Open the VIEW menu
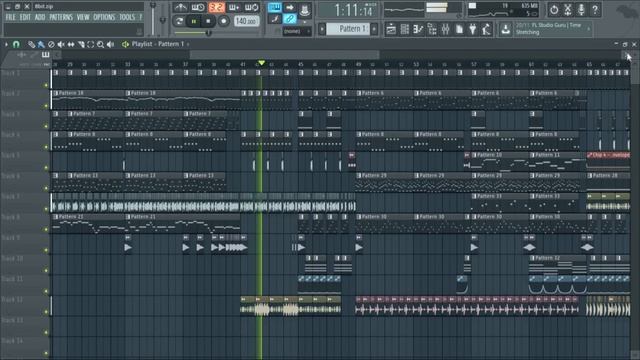The image size is (640, 360). 83,17
